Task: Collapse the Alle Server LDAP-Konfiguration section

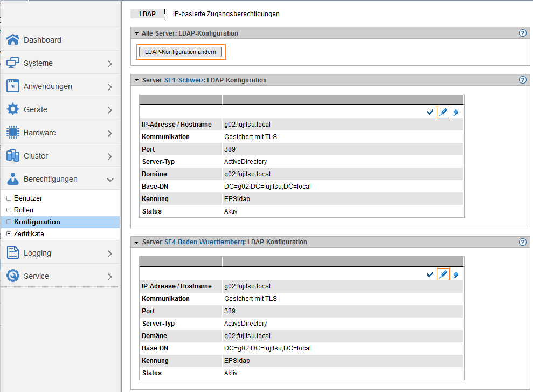Action: coord(137,33)
